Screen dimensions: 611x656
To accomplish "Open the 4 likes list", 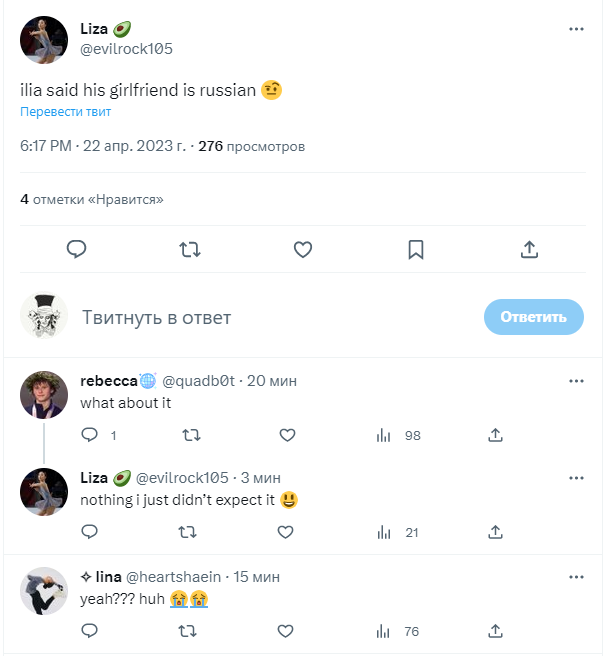I will pos(92,199).
